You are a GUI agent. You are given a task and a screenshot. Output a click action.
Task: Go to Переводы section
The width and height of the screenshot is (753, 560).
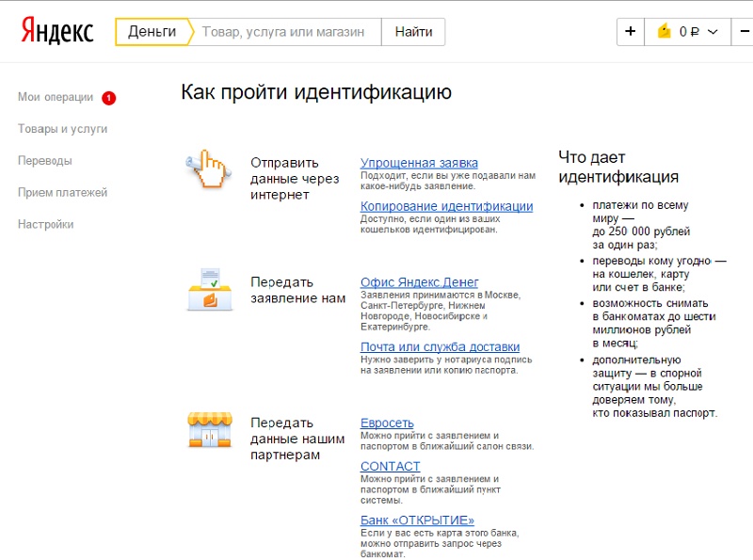coord(44,160)
